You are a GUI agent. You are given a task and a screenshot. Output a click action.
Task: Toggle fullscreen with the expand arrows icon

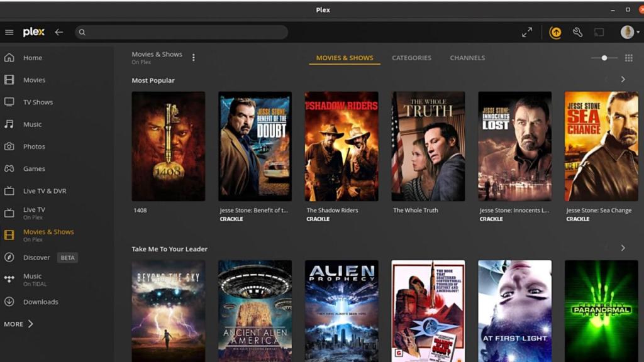pyautogui.click(x=527, y=32)
